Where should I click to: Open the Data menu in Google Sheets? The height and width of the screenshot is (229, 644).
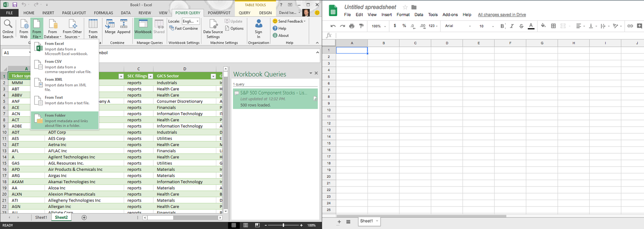[419, 15]
